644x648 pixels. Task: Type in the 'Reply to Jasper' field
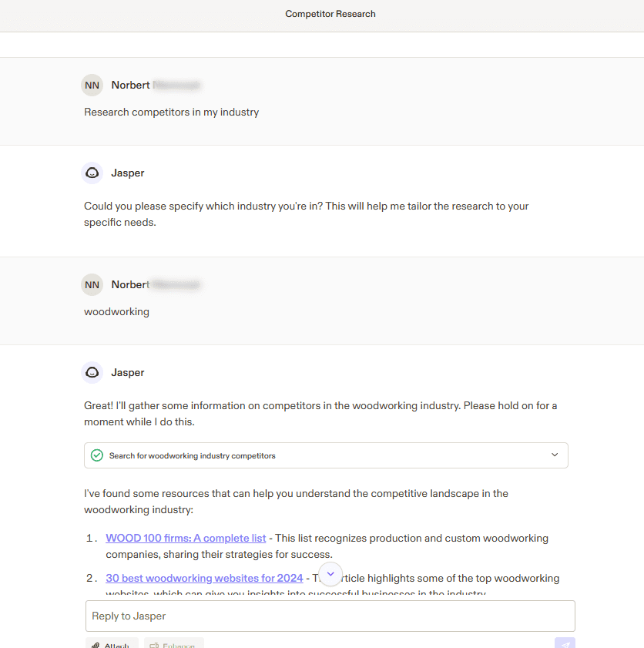[330, 616]
